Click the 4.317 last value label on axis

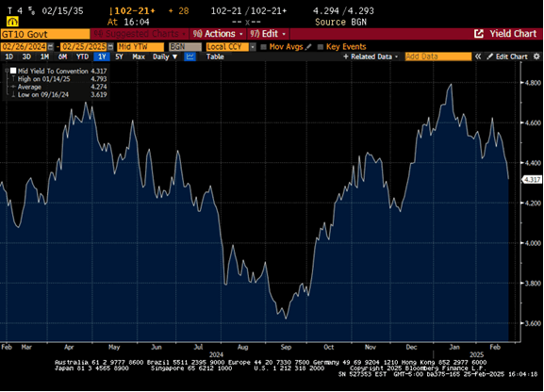[532, 179]
